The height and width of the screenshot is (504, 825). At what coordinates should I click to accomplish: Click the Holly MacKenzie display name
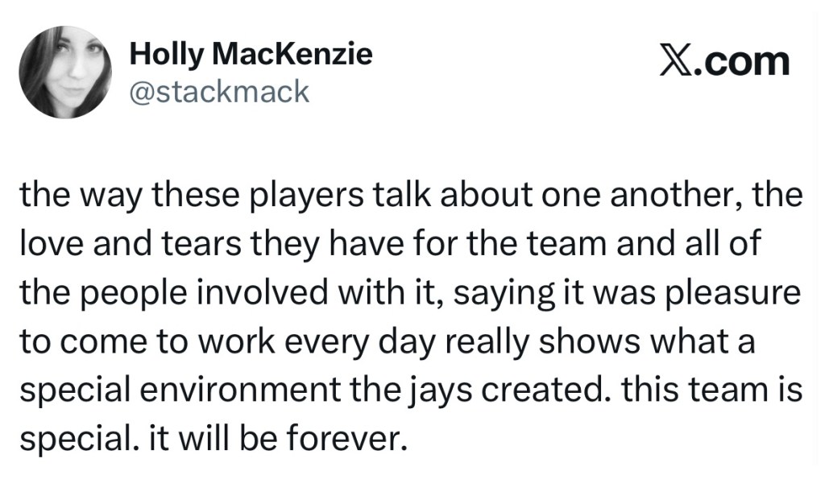coord(251,54)
